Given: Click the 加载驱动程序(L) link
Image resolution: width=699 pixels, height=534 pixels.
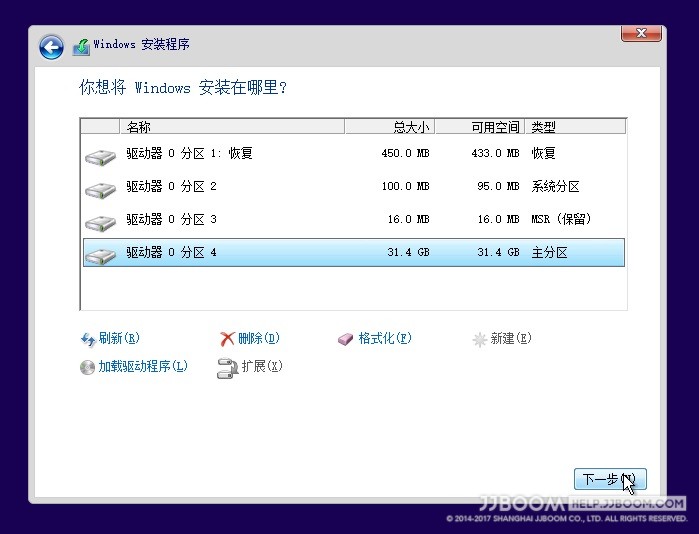Looking at the screenshot, I should click(x=142, y=367).
